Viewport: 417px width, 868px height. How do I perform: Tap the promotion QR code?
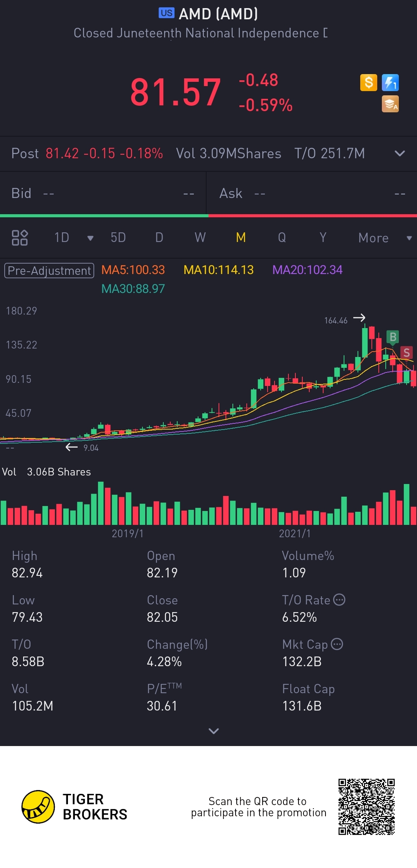(x=366, y=807)
